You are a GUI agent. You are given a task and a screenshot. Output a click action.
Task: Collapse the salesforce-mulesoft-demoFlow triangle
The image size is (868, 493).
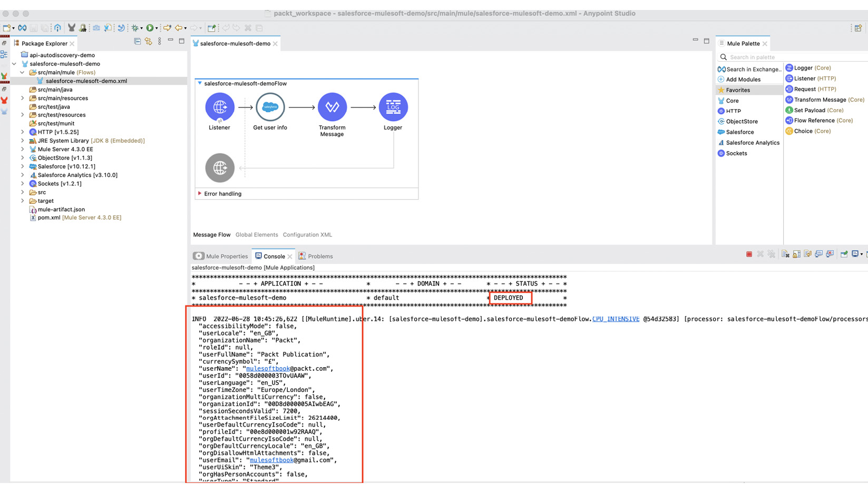200,83
